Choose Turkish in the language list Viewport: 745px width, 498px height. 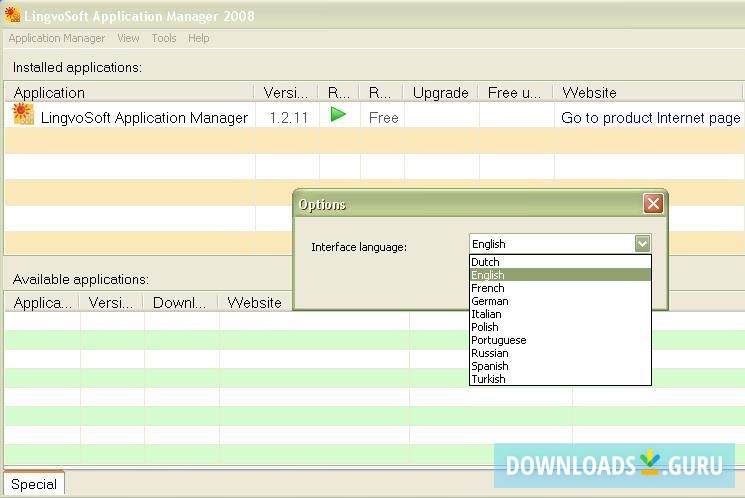point(560,379)
